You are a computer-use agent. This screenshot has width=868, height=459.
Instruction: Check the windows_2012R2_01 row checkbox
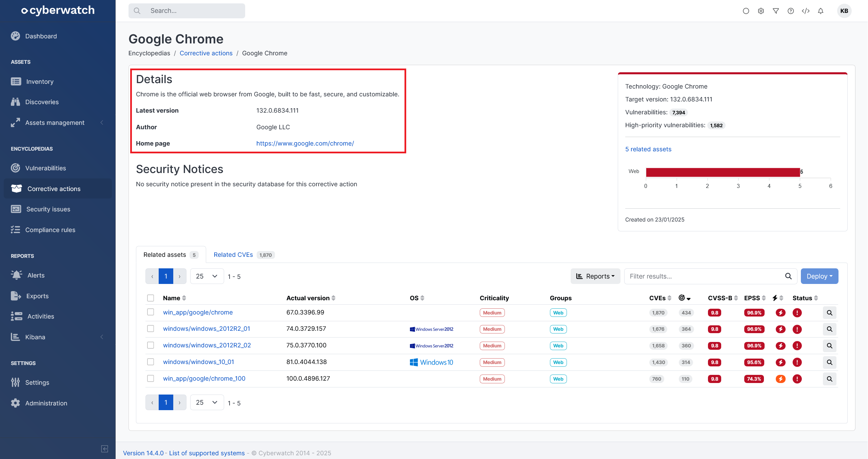(x=151, y=328)
